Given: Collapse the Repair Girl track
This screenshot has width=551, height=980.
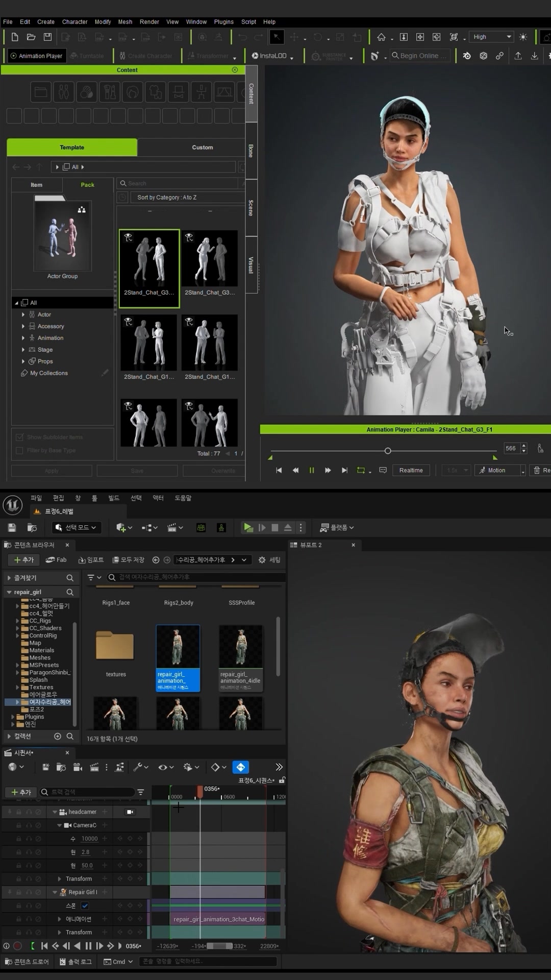Looking at the screenshot, I should click(x=55, y=892).
